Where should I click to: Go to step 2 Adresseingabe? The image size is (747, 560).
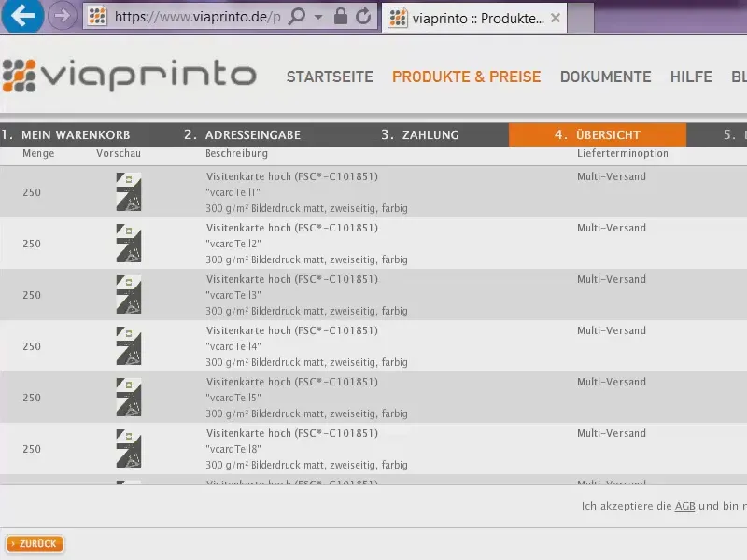coord(243,134)
